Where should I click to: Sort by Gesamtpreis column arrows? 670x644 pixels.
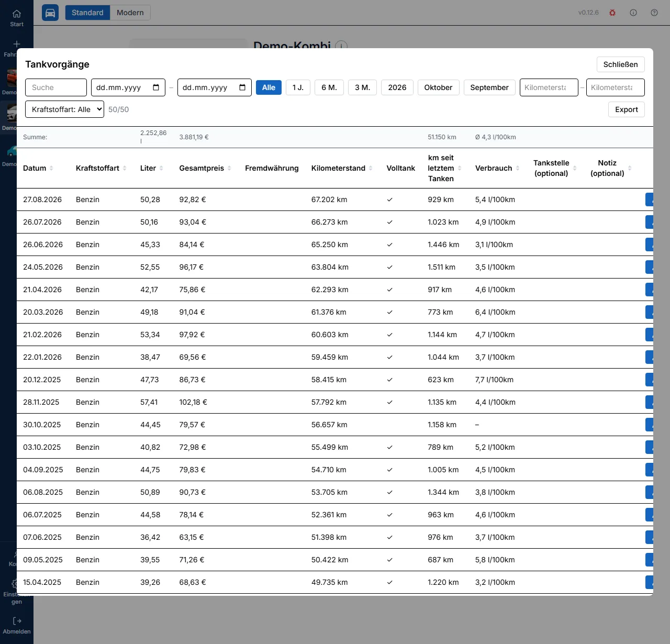pyautogui.click(x=229, y=168)
